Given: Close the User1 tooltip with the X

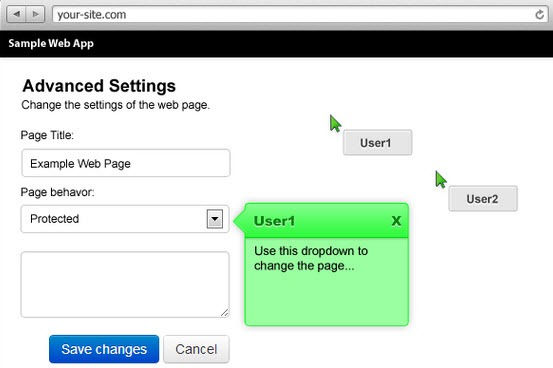Looking at the screenshot, I should [x=396, y=221].
